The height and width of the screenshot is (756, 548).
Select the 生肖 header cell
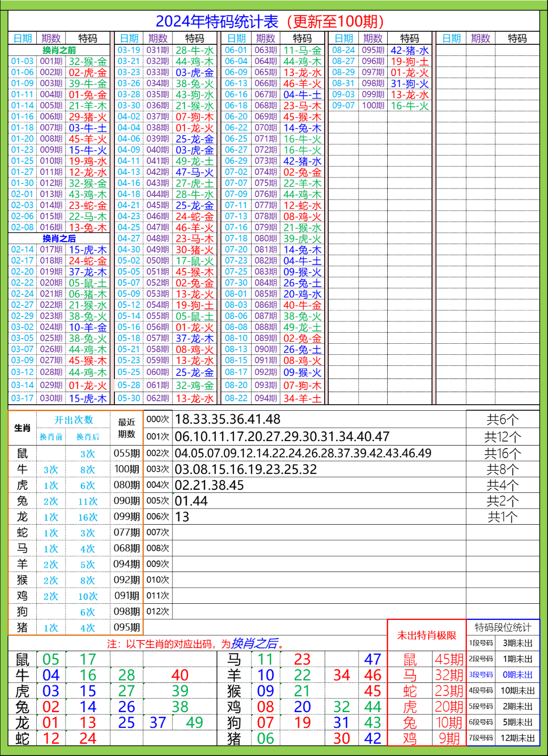(x=21, y=428)
